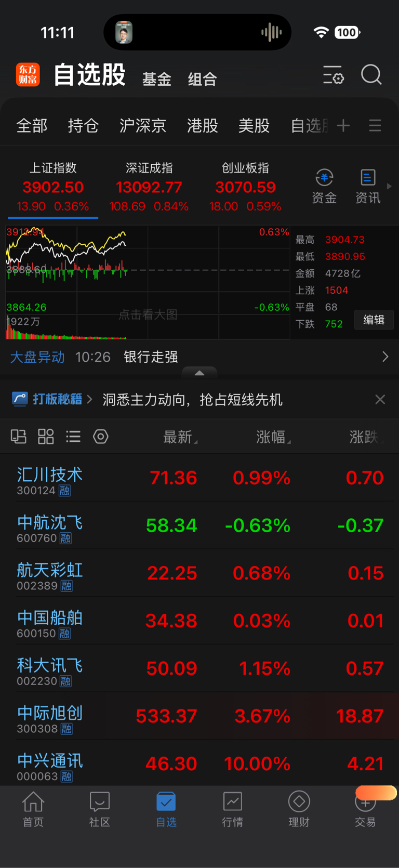The width and height of the screenshot is (399, 868).
Task: Select the 持仓 group tab
Action: [x=83, y=125]
